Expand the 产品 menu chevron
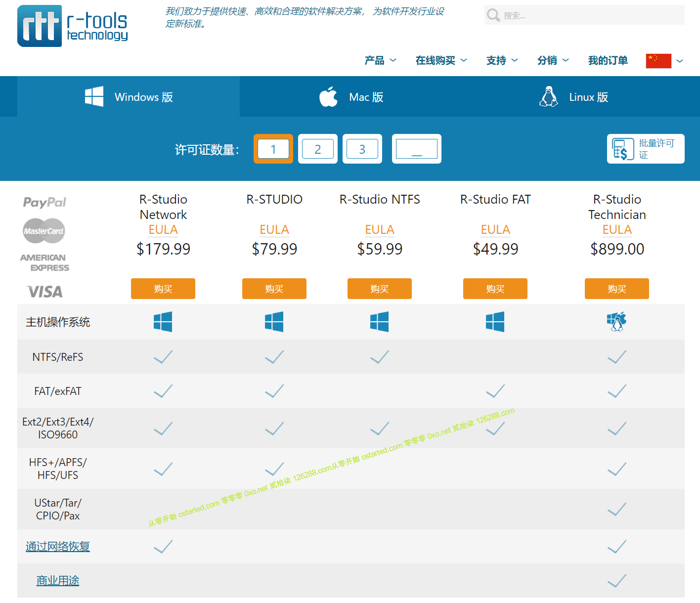Image resolution: width=700 pixels, height=603 pixels. (x=393, y=60)
